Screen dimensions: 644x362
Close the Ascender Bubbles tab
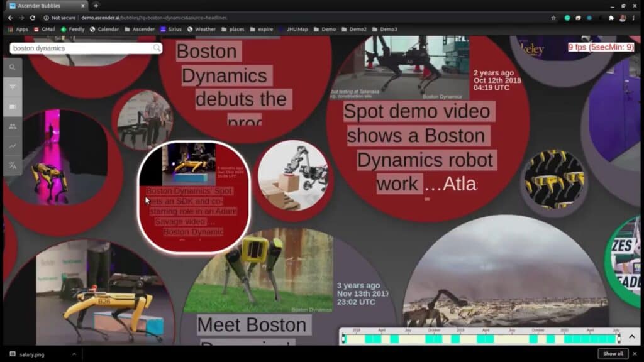[x=82, y=6]
